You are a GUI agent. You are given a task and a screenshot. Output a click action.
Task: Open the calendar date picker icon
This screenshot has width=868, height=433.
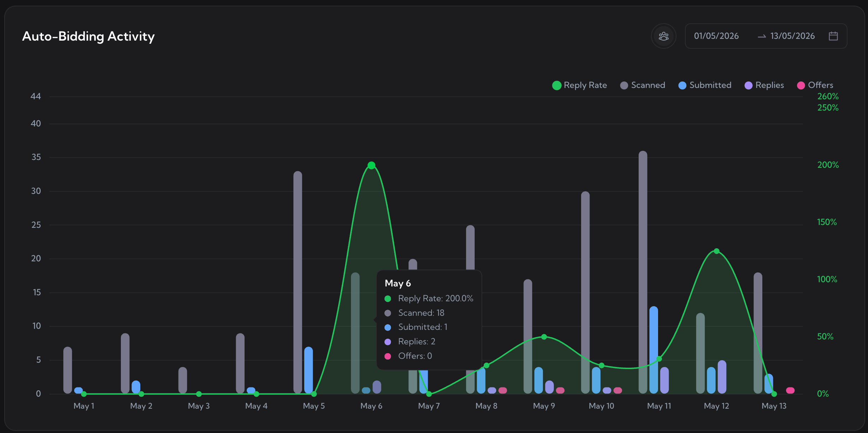click(833, 36)
